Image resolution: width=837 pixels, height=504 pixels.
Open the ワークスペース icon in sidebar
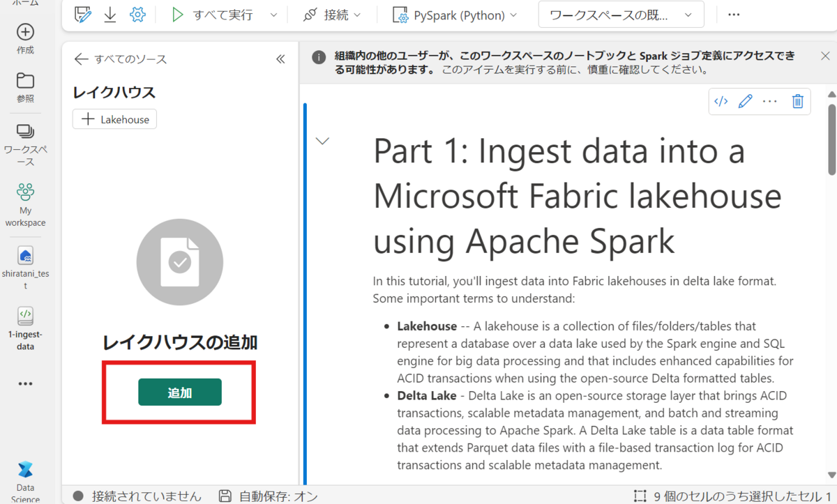click(25, 144)
